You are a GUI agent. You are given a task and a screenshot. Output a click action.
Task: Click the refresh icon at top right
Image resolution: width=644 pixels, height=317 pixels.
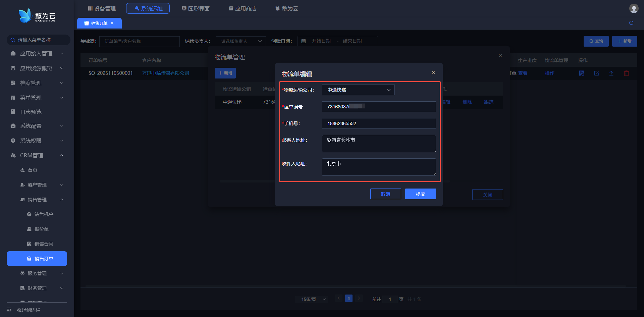[631, 23]
